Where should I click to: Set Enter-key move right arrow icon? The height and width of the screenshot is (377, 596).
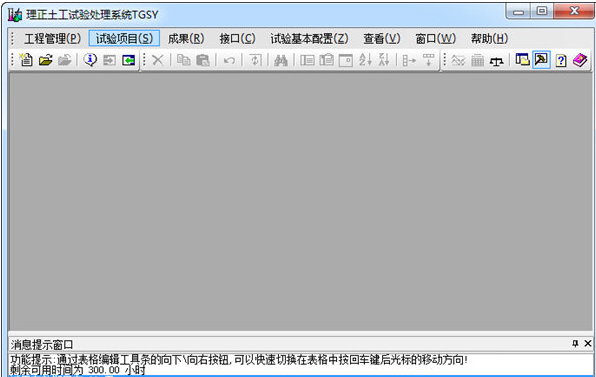tap(409, 60)
